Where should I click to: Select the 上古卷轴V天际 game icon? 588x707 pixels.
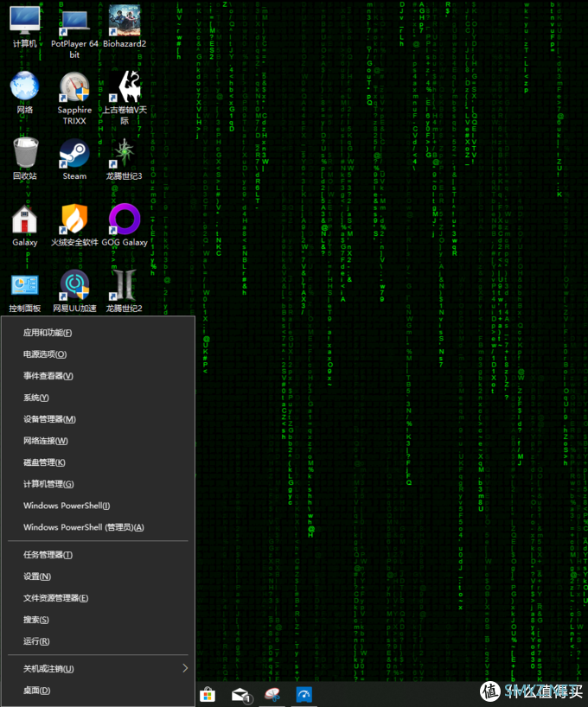(125, 86)
